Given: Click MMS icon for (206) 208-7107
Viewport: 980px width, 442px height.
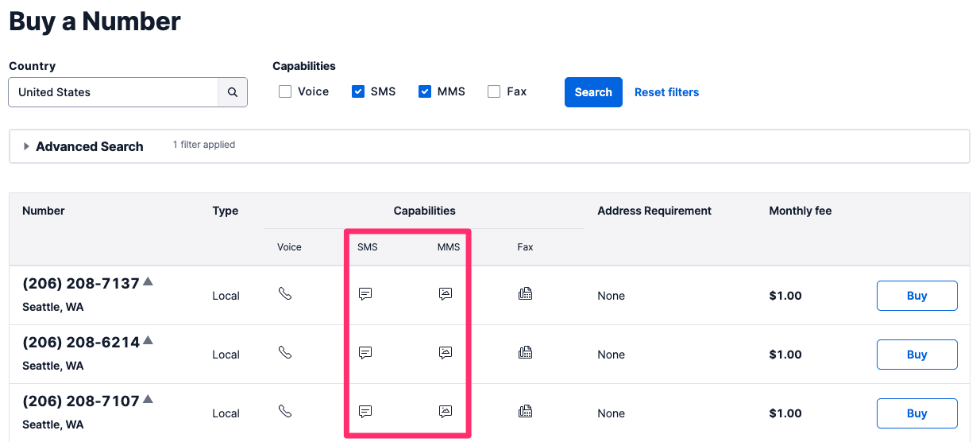Looking at the screenshot, I should pos(446,412).
